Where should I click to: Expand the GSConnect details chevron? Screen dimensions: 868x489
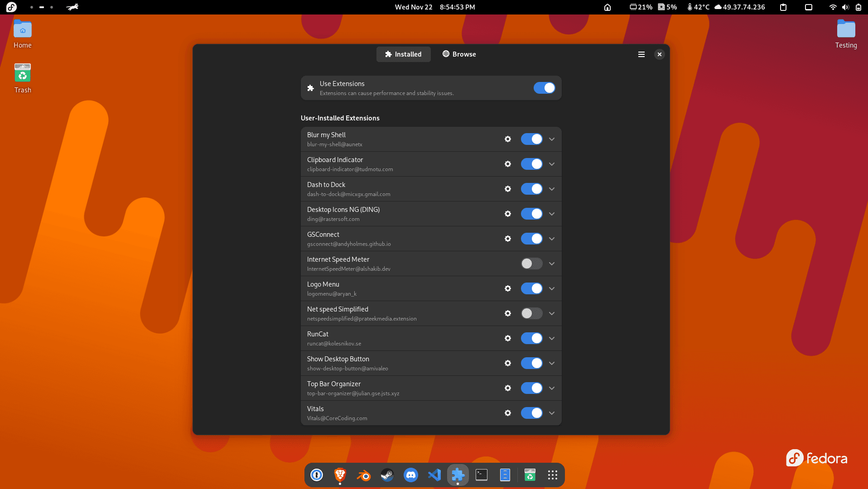coord(552,239)
